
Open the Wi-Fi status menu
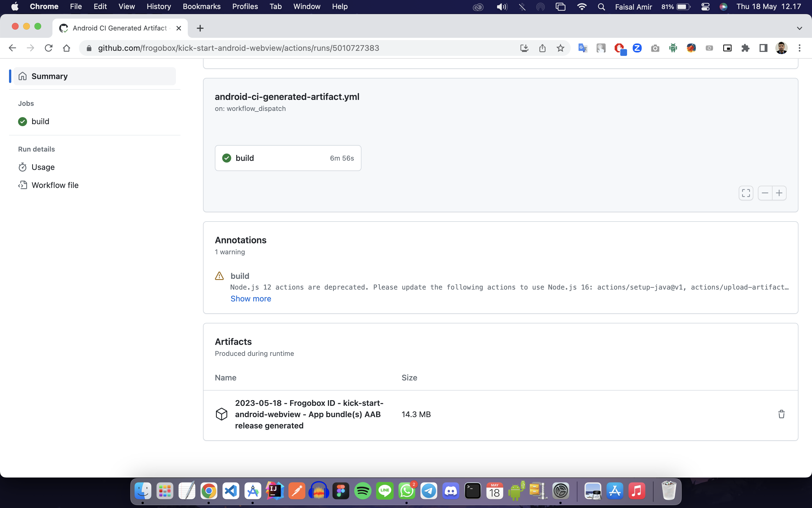click(x=582, y=7)
